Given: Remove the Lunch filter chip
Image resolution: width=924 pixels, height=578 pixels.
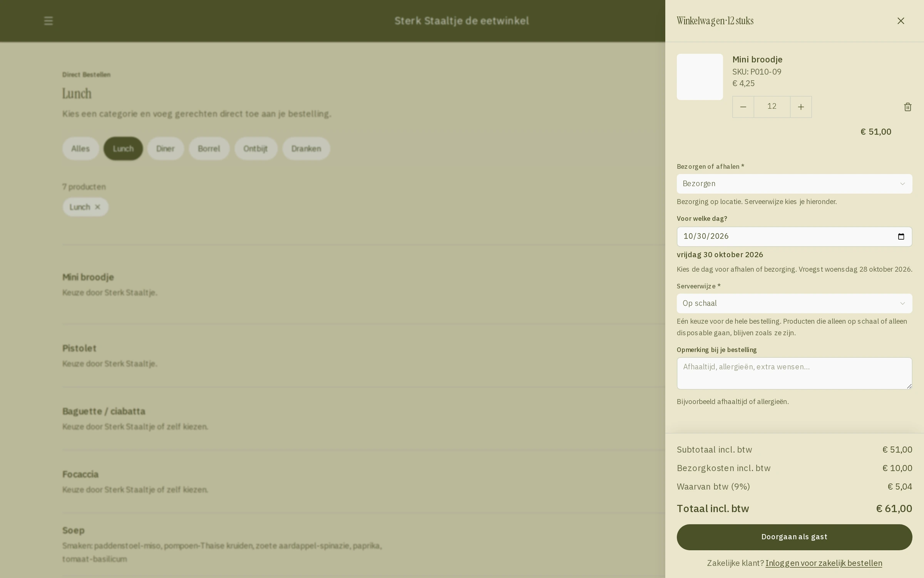Looking at the screenshot, I should tap(97, 207).
